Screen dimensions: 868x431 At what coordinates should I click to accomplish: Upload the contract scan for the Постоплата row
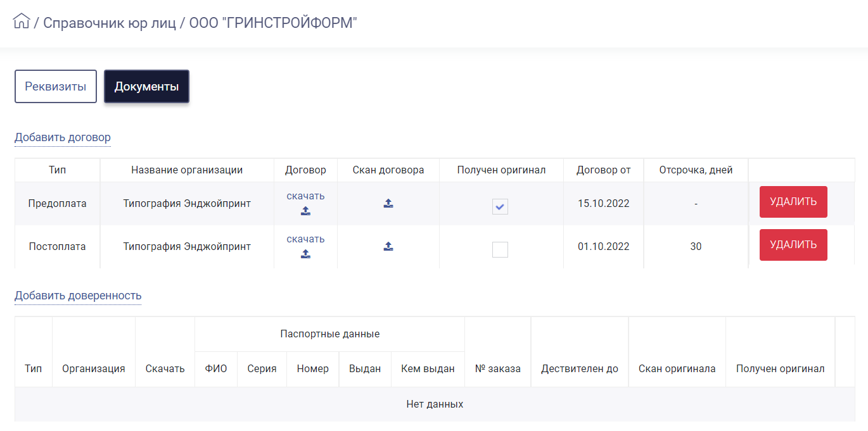(388, 246)
